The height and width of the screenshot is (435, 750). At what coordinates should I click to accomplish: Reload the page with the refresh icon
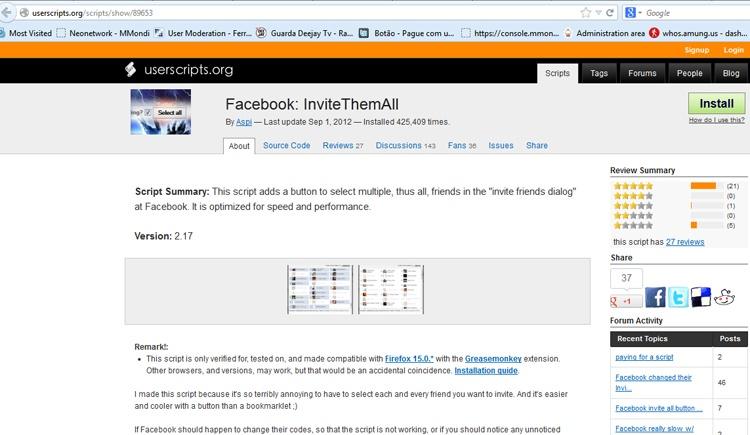pos(610,13)
